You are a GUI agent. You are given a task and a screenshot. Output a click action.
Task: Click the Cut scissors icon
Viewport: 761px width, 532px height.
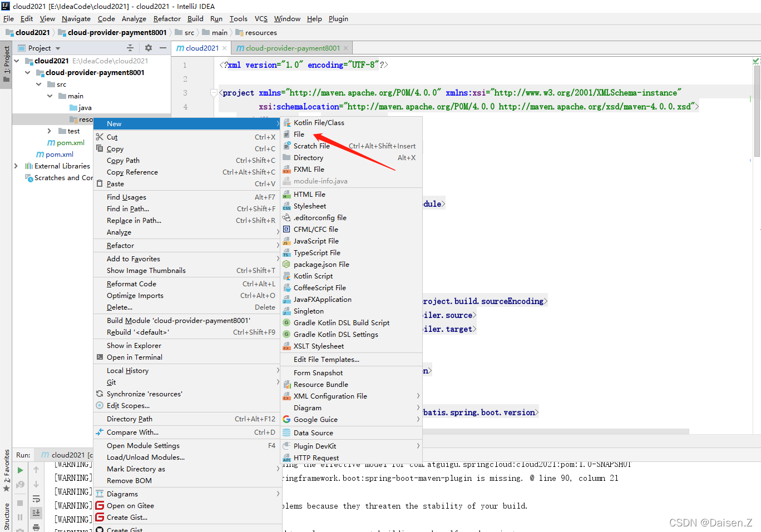click(100, 137)
